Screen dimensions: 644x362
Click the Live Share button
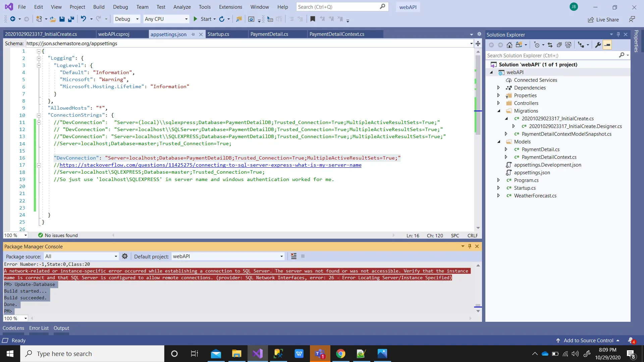click(603, 19)
